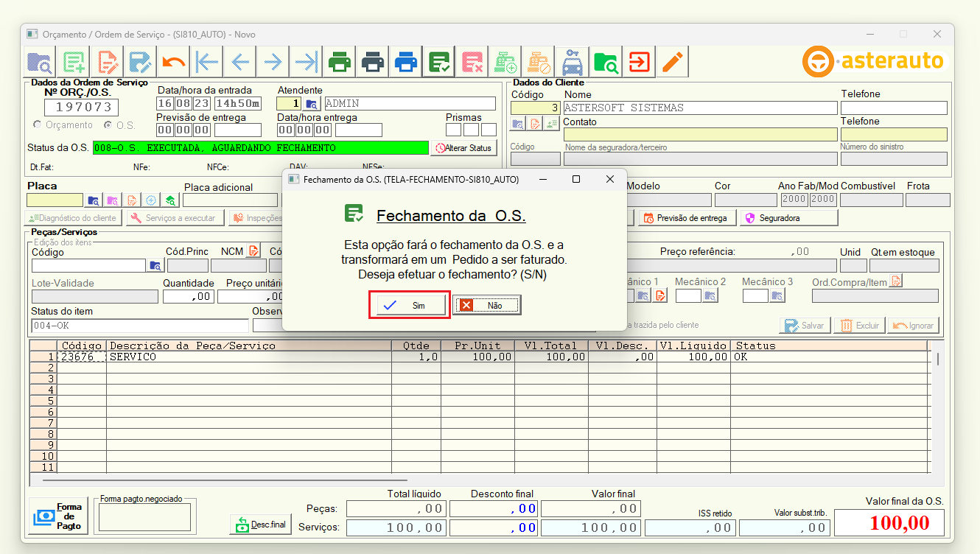Select the O.S. radio button
This screenshot has height=554, width=980.
pos(108,125)
